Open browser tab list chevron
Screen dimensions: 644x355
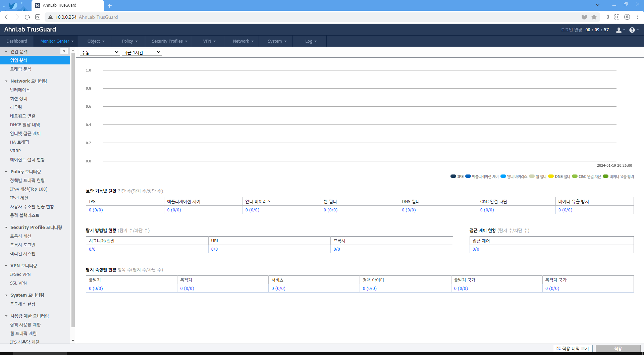coord(597,5)
